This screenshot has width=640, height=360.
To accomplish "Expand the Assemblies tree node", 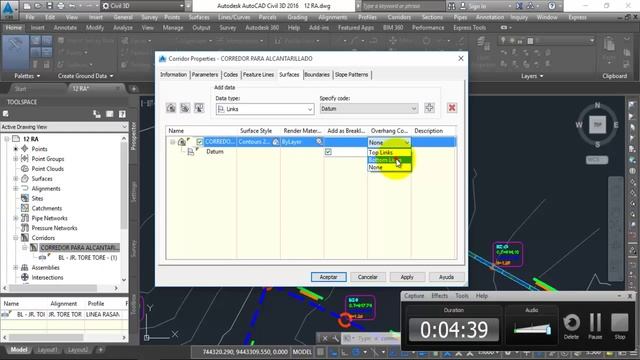I will coord(16,267).
